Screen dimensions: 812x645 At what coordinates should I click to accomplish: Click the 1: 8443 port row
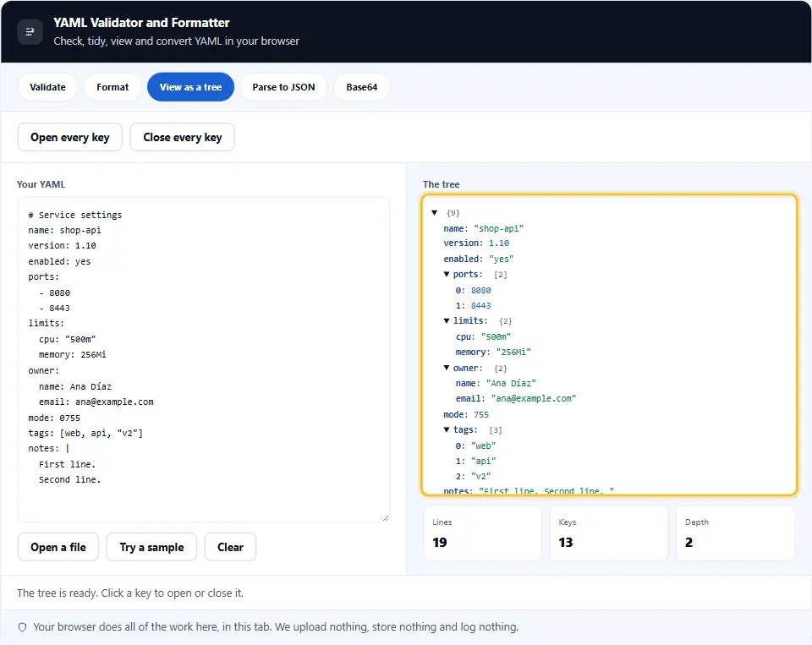point(474,305)
